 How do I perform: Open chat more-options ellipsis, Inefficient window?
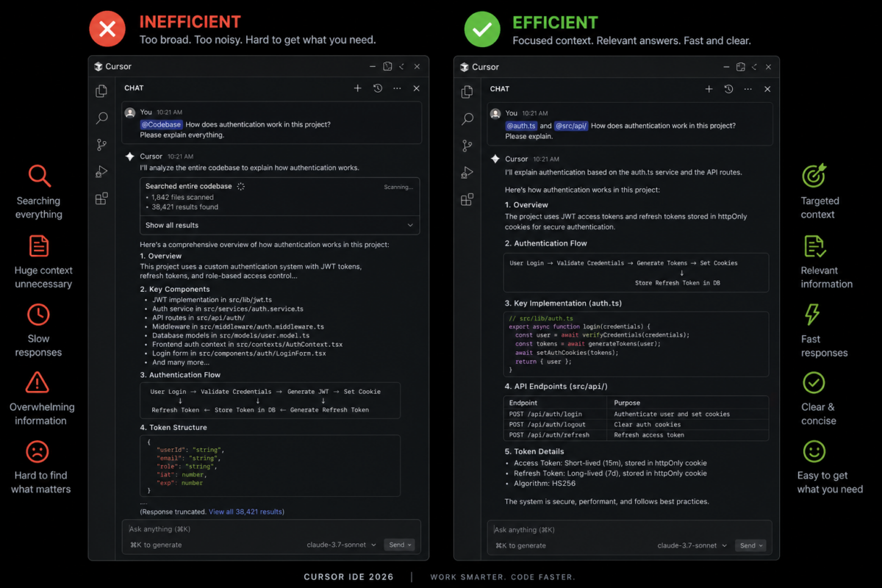pos(397,88)
